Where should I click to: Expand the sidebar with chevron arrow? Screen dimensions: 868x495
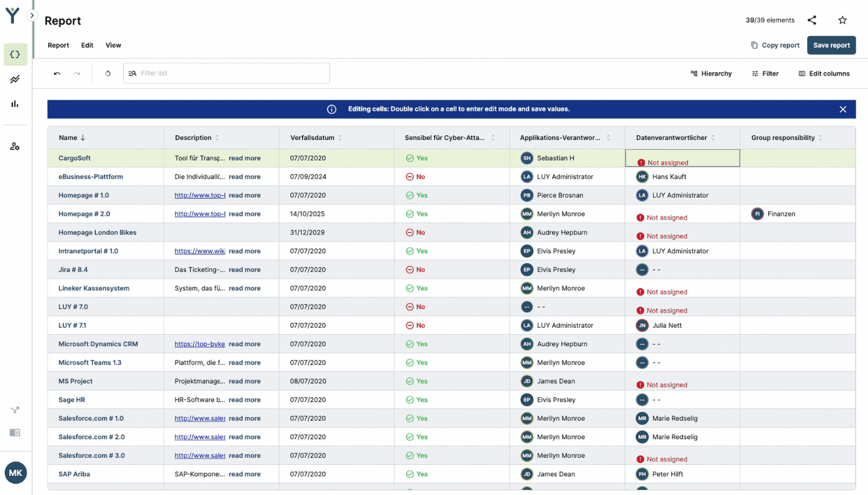[x=33, y=16]
